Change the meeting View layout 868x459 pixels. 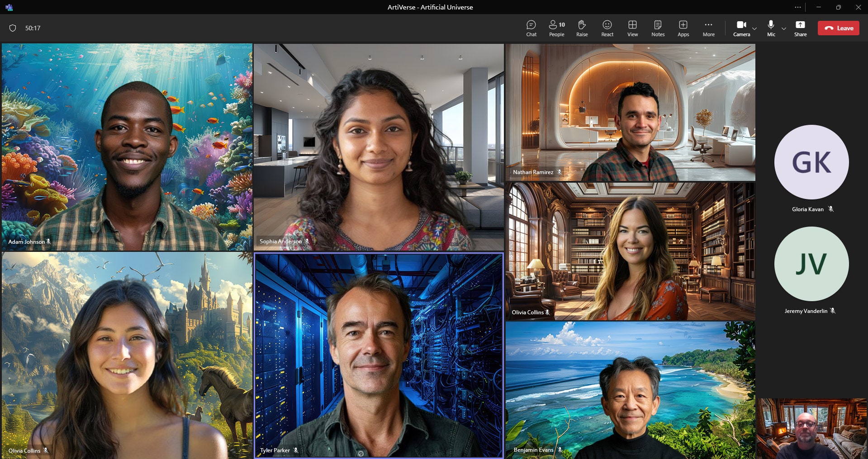click(x=632, y=28)
